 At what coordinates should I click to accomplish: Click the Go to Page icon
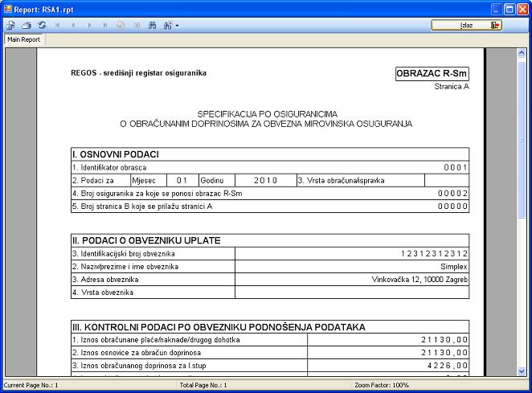point(120,25)
